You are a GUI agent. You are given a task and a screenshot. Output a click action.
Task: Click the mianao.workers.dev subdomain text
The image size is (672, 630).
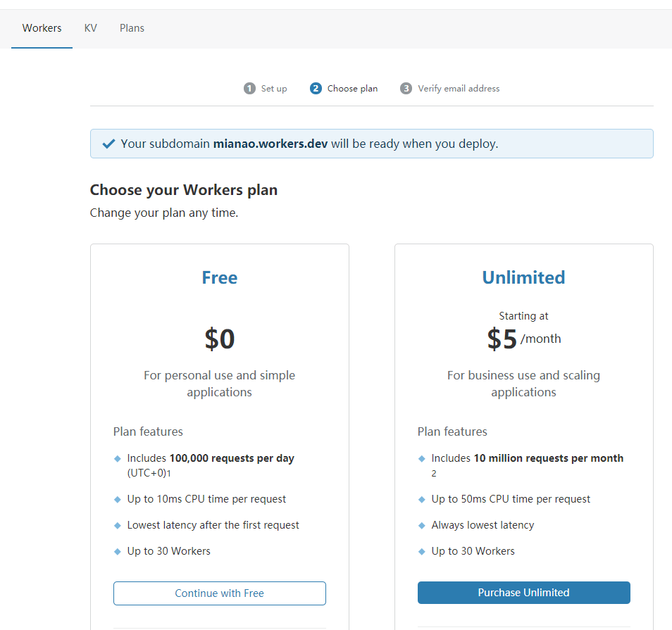point(270,144)
